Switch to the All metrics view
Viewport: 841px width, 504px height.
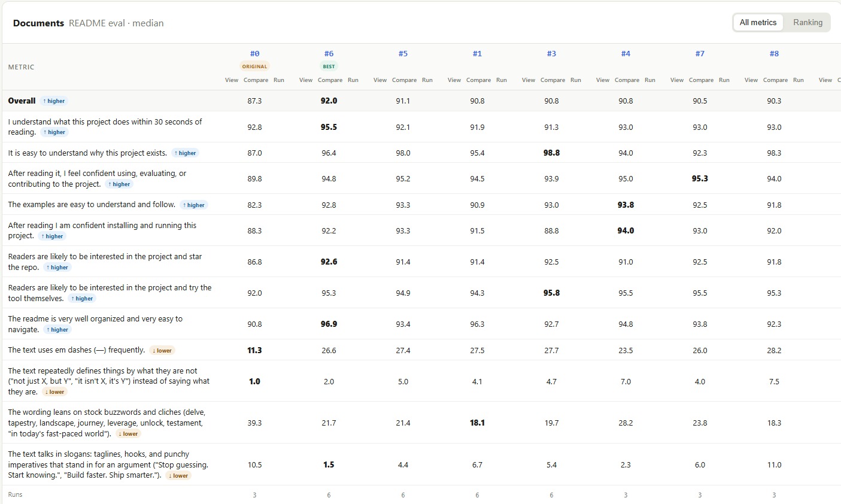coord(758,23)
